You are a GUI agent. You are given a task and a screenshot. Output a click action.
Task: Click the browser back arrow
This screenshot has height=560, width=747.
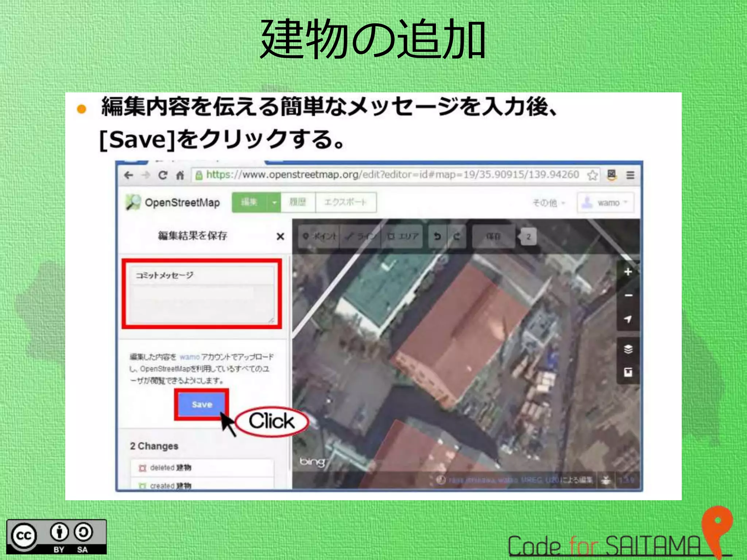[128, 175]
